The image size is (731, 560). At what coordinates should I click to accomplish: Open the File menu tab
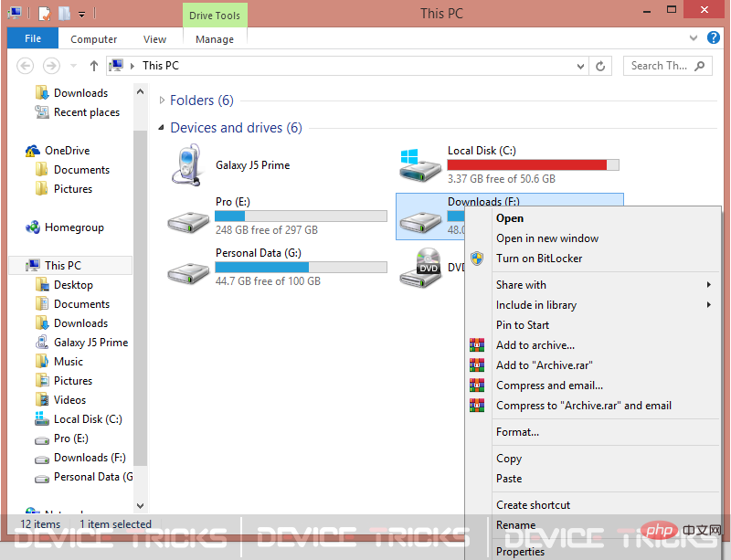click(33, 38)
